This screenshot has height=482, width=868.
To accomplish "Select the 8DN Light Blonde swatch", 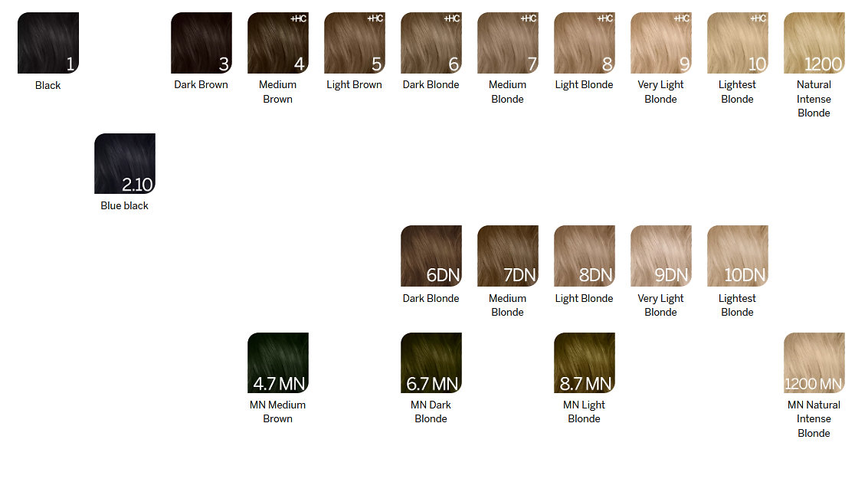I will point(584,256).
